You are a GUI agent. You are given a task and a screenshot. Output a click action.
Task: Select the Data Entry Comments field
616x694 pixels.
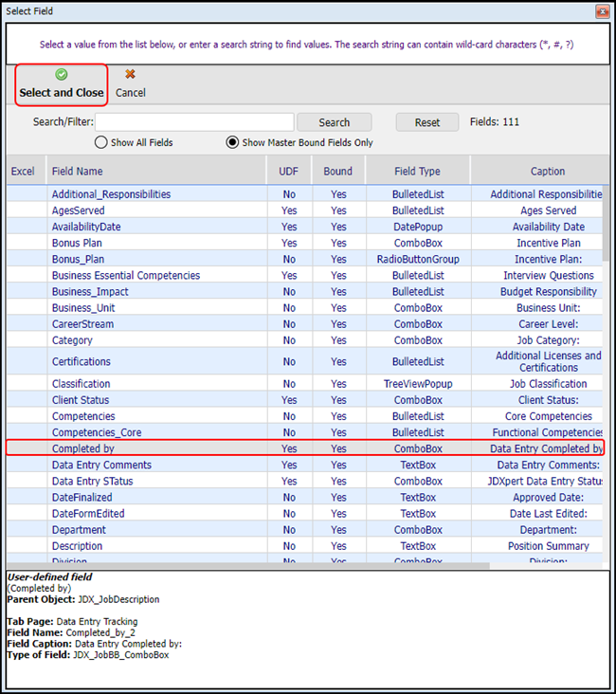pyautogui.click(x=304, y=465)
